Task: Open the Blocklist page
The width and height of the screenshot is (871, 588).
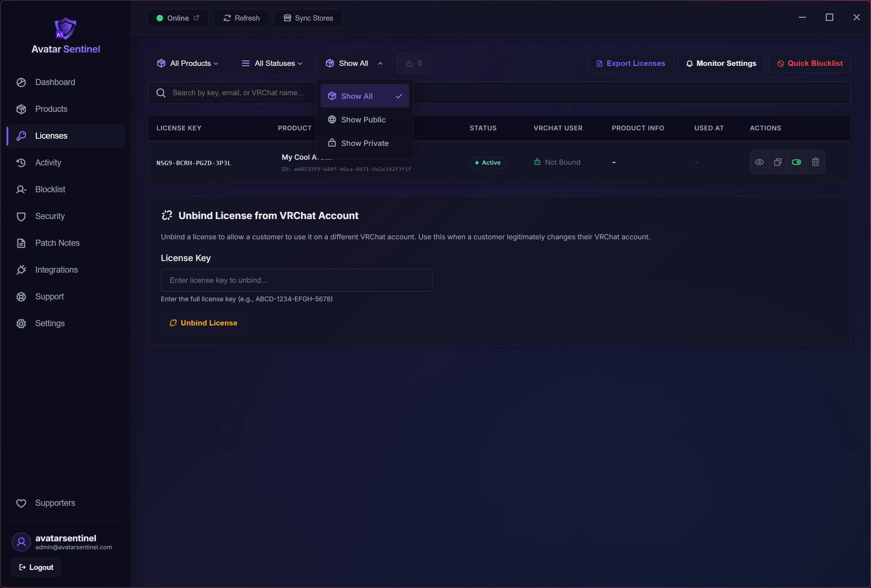Action: tap(66, 189)
